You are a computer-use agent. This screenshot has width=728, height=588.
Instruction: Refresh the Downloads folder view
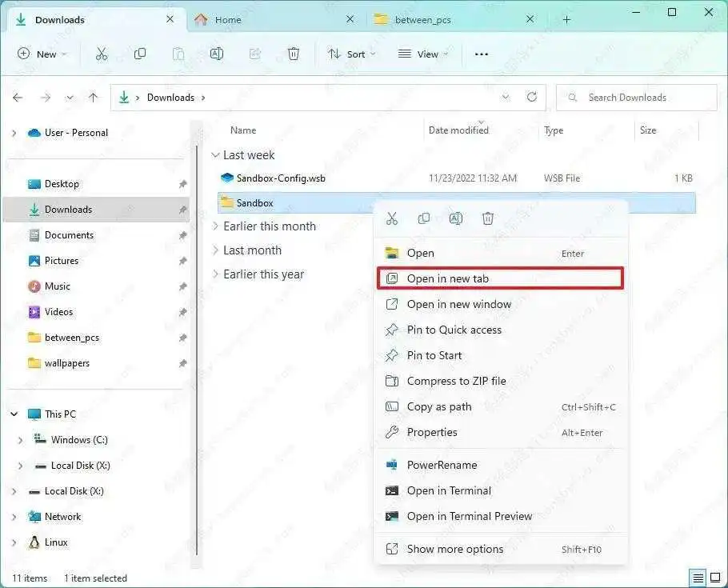[x=533, y=97]
